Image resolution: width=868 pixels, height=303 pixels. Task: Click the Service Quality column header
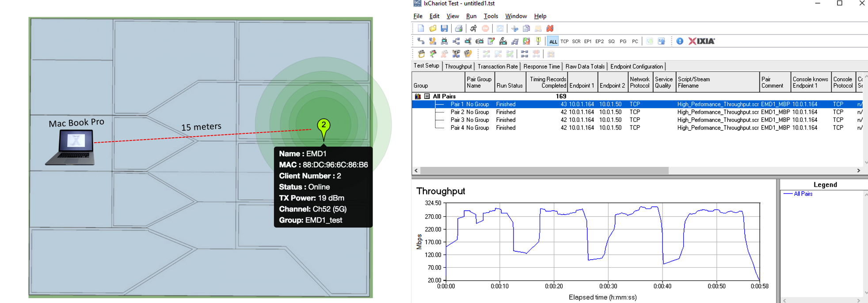click(x=664, y=82)
